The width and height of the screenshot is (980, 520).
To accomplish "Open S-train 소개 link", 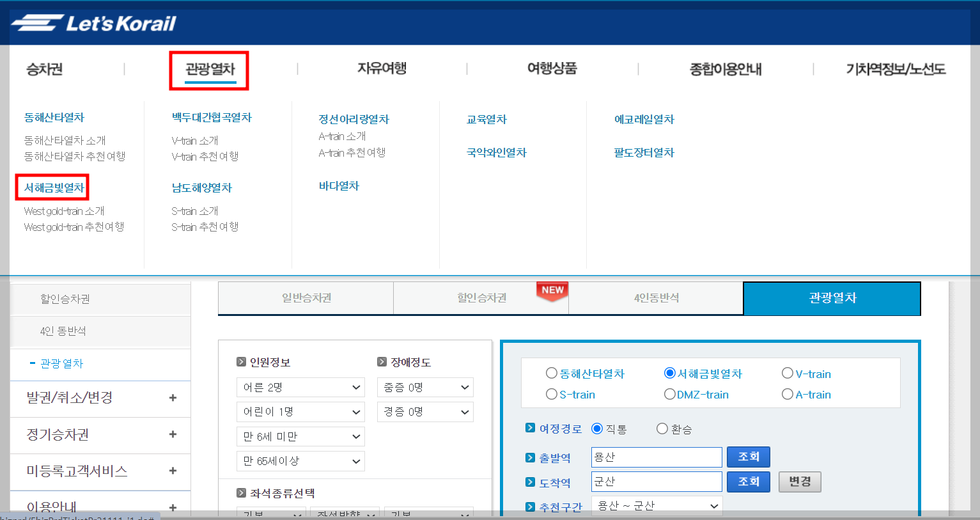I will point(195,211).
